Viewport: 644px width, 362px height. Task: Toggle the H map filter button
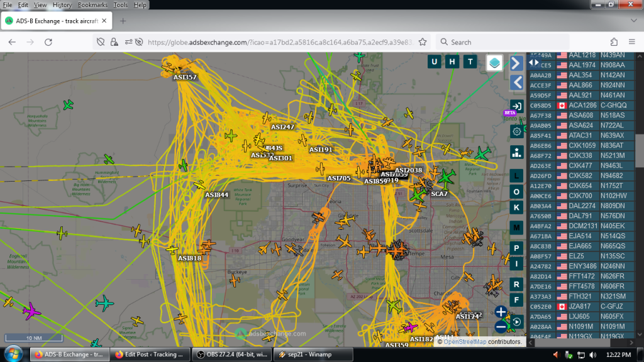[452, 62]
